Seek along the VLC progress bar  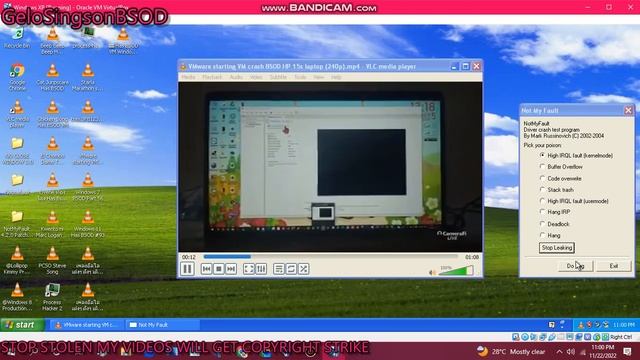tap(331, 257)
